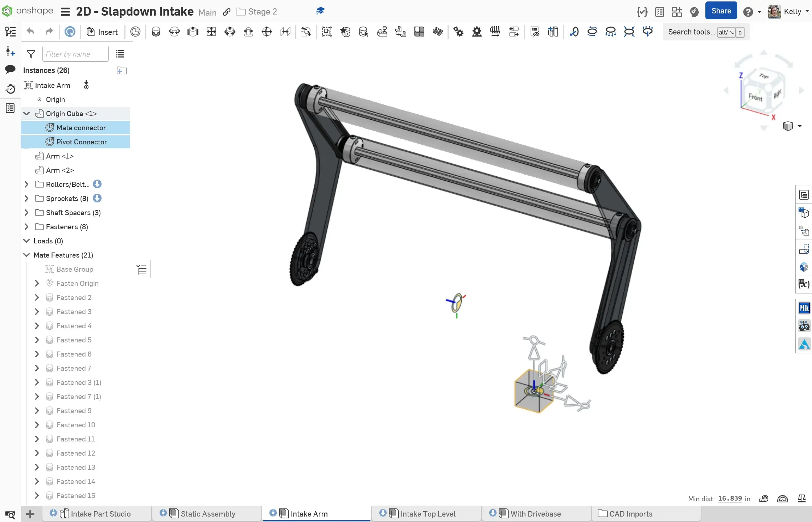This screenshot has height=522, width=812.
Task: Click the Filter by name field
Action: (75, 54)
